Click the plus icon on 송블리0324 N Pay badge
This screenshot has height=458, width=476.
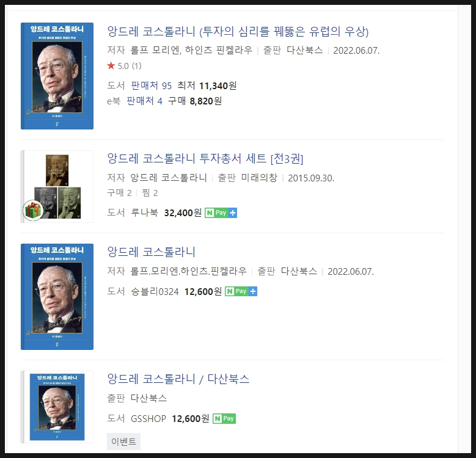(x=253, y=291)
